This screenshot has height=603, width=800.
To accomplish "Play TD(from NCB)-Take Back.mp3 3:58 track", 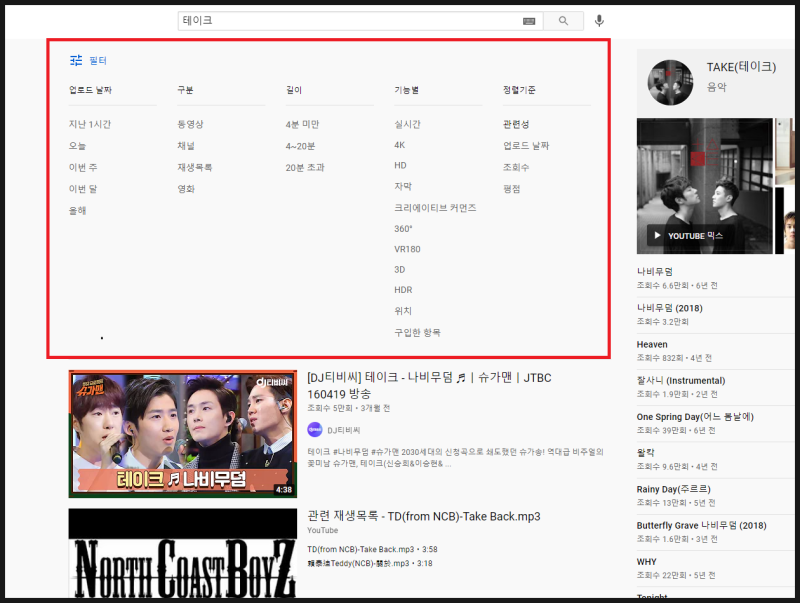I will (x=372, y=549).
